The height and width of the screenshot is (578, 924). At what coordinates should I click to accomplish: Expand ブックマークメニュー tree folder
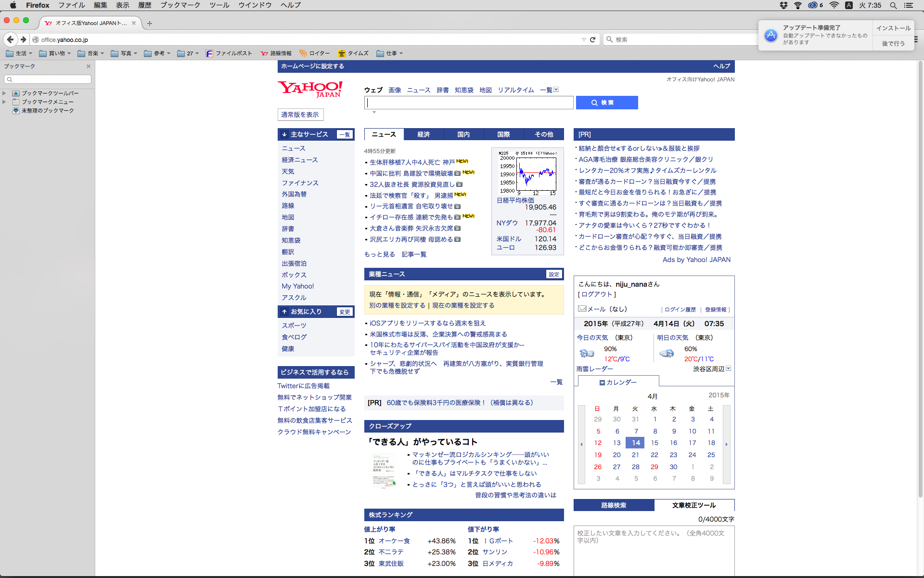[x=4, y=102]
